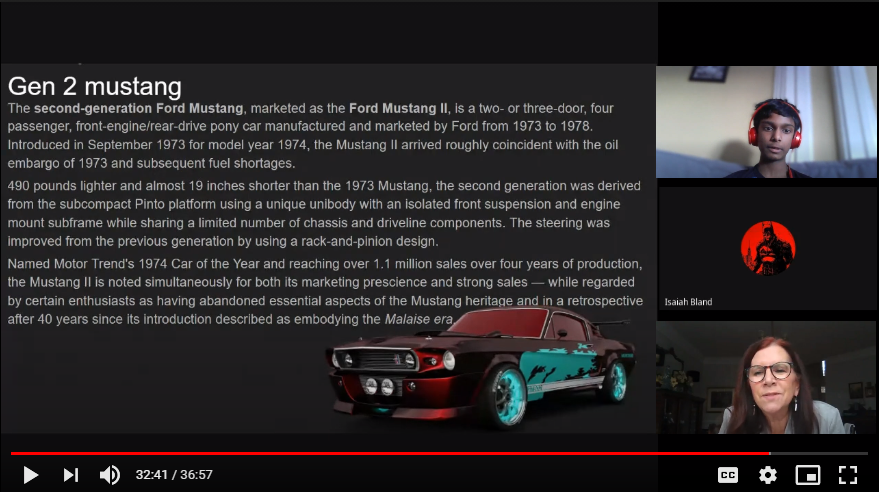Toggle closed captions on
879x492 pixels.
[727, 475]
